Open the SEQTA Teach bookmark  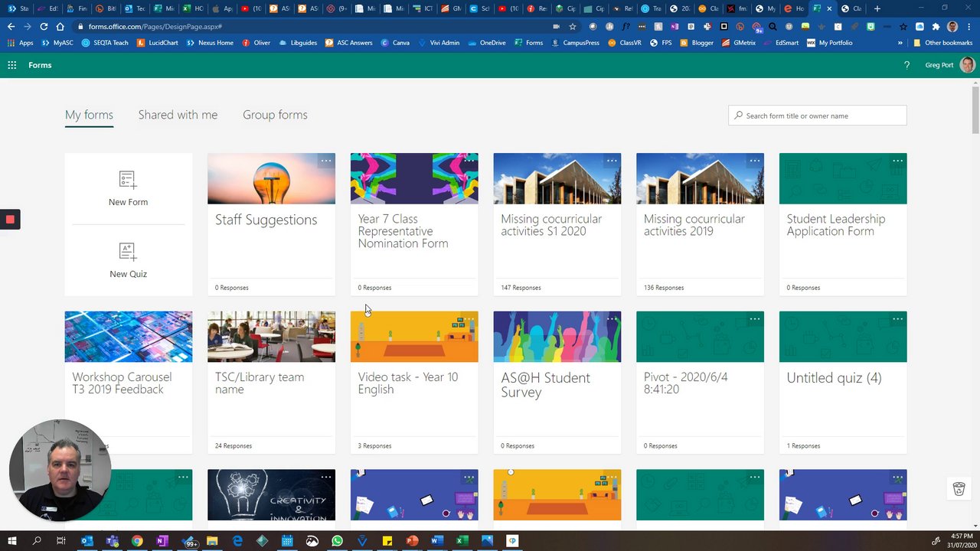(x=106, y=43)
